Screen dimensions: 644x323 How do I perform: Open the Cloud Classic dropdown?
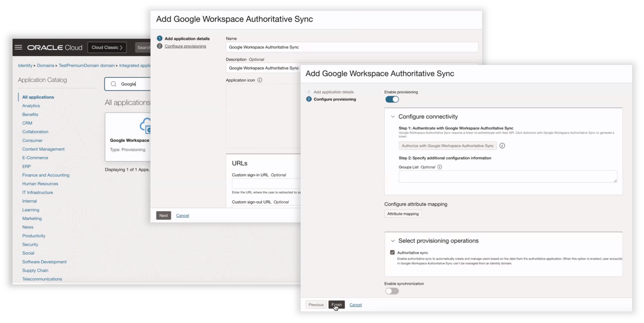pyautogui.click(x=107, y=47)
